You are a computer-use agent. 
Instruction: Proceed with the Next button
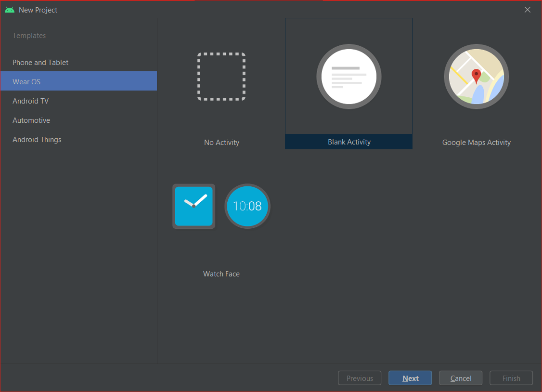click(x=410, y=378)
